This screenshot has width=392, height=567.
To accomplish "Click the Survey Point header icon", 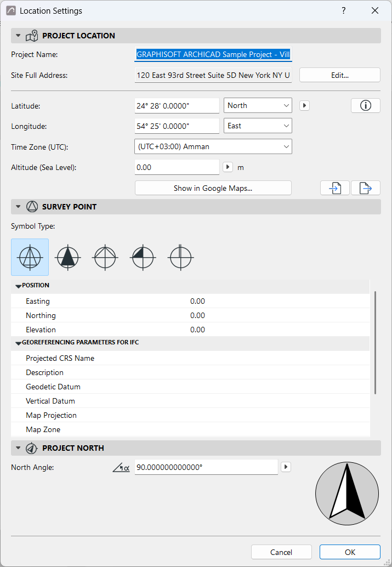I will (32, 207).
